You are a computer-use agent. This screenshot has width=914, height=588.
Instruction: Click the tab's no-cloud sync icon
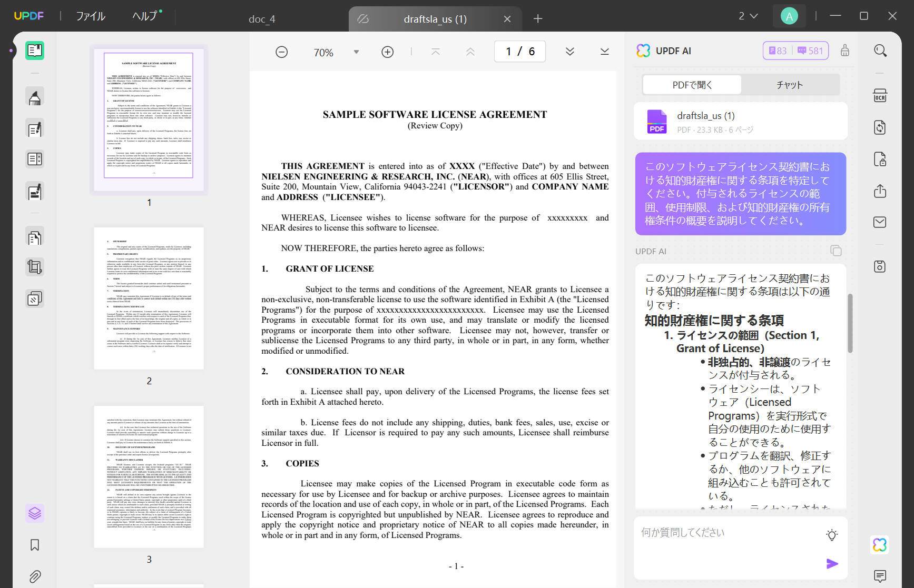363,19
